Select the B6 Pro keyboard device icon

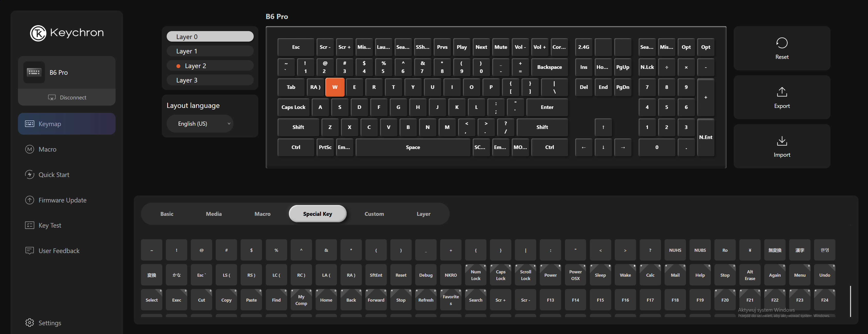[34, 72]
